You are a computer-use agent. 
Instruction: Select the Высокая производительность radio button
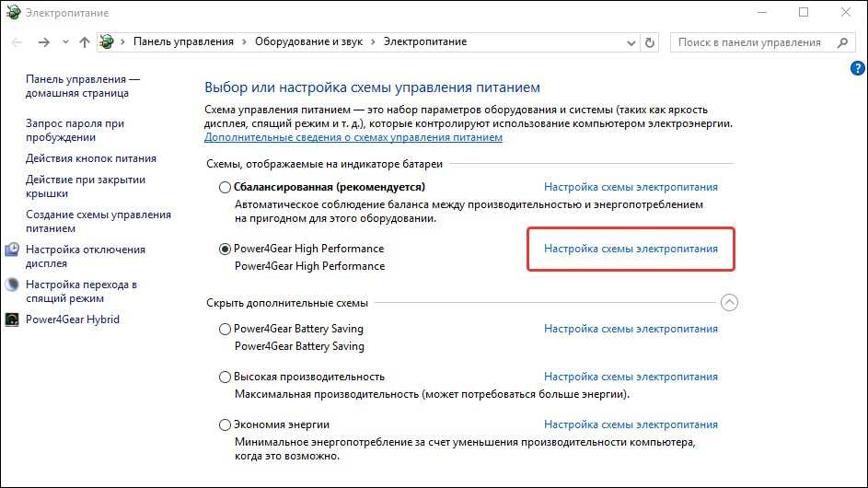(x=226, y=377)
